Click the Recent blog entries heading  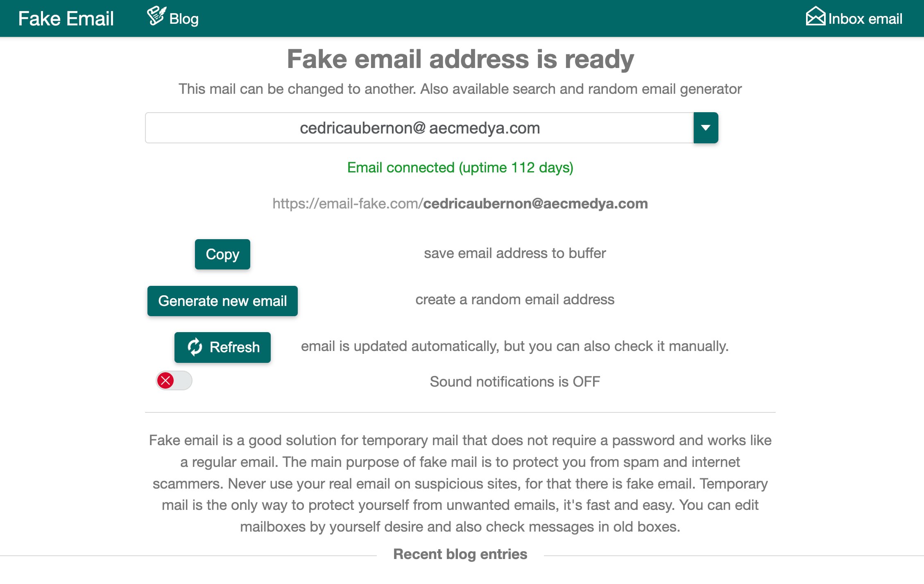[460, 554]
